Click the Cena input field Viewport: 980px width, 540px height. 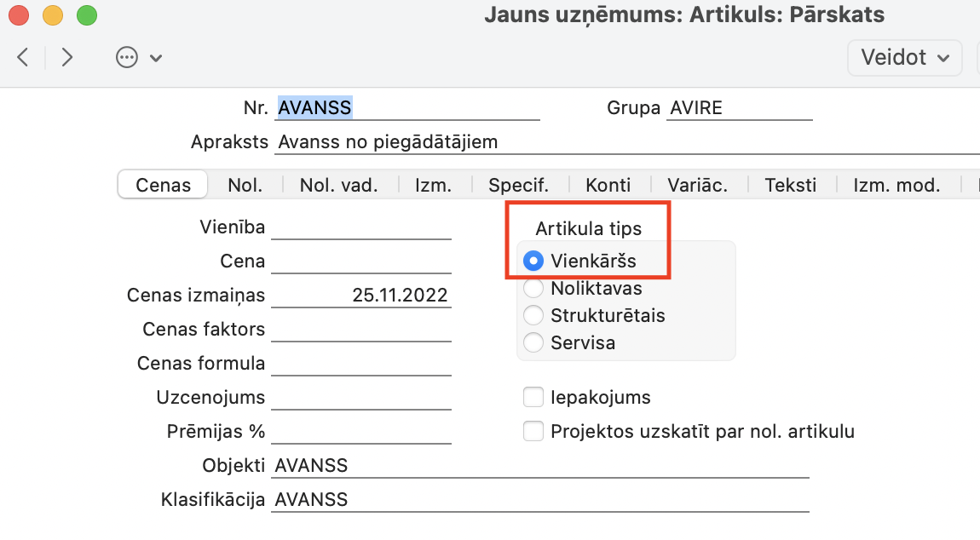point(360,261)
